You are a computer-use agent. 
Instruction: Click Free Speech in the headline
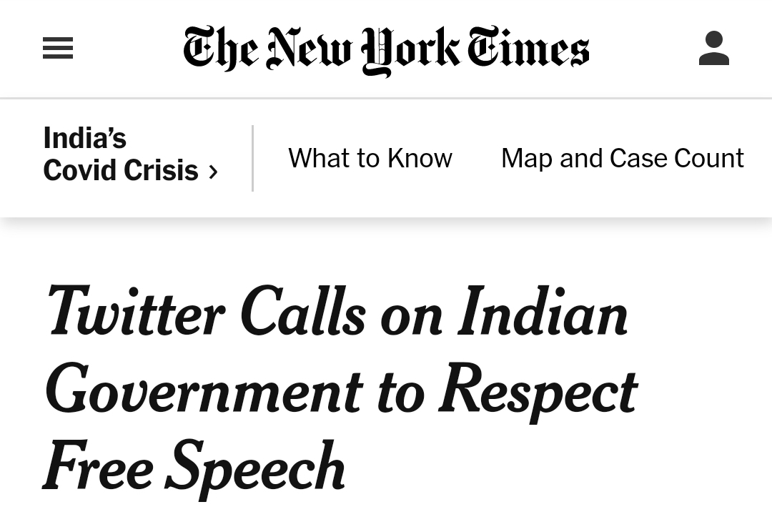[x=194, y=468]
